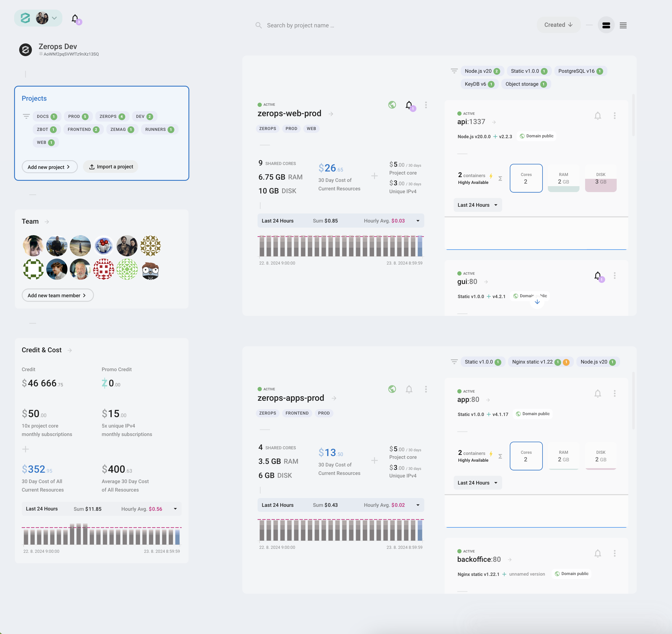Open the Created sort dropdown
672x634 pixels.
(x=558, y=25)
